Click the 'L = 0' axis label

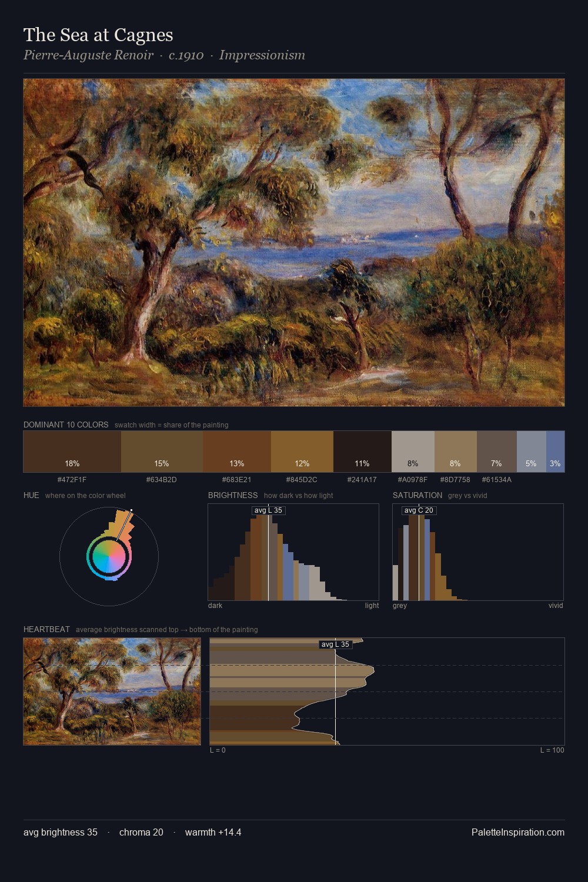click(218, 750)
